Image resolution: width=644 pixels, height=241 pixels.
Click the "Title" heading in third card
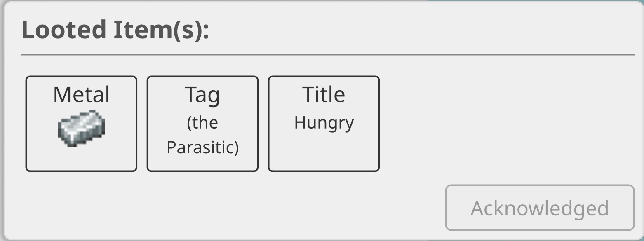tap(324, 94)
